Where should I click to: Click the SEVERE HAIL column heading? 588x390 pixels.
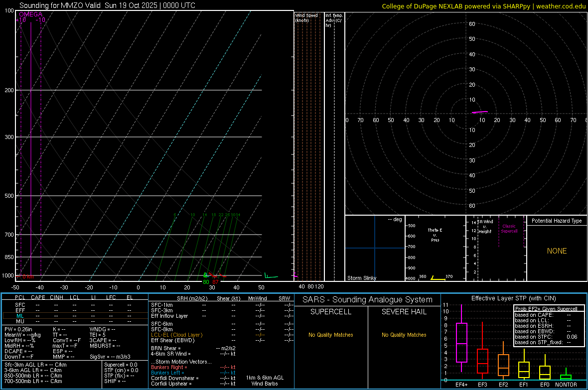pyautogui.click(x=404, y=312)
